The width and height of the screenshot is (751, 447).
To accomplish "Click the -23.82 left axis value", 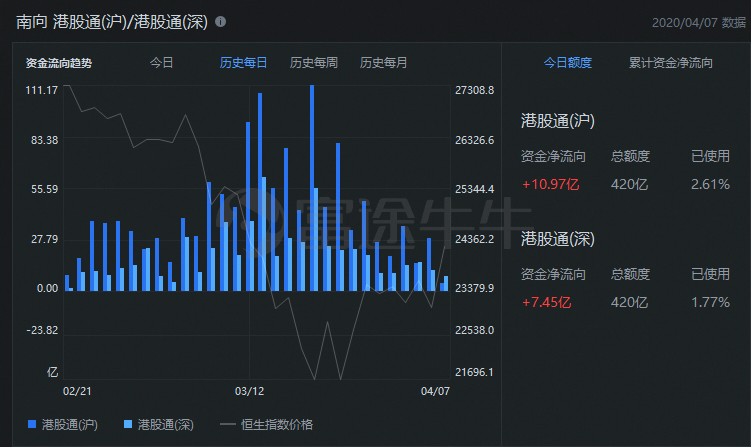I will (x=42, y=330).
